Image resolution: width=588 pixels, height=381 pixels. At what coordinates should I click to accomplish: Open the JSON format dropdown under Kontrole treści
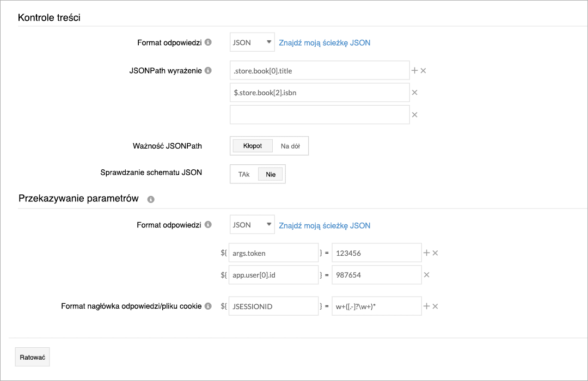[x=252, y=42]
